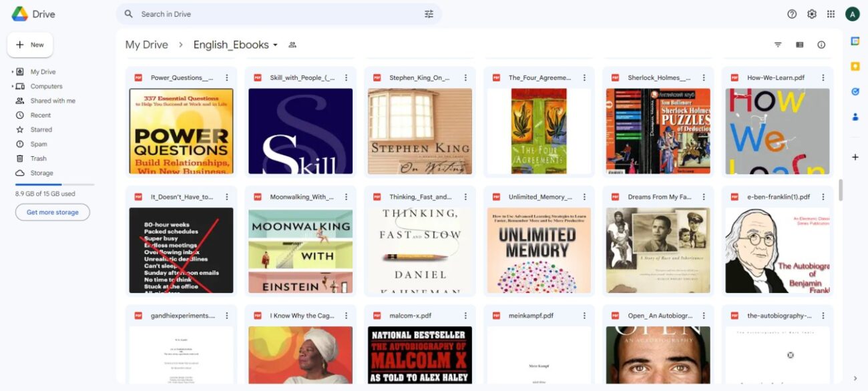Expand the English_Ebooks folder dropdown
Image resolution: width=868 pixels, height=391 pixels.
click(275, 45)
